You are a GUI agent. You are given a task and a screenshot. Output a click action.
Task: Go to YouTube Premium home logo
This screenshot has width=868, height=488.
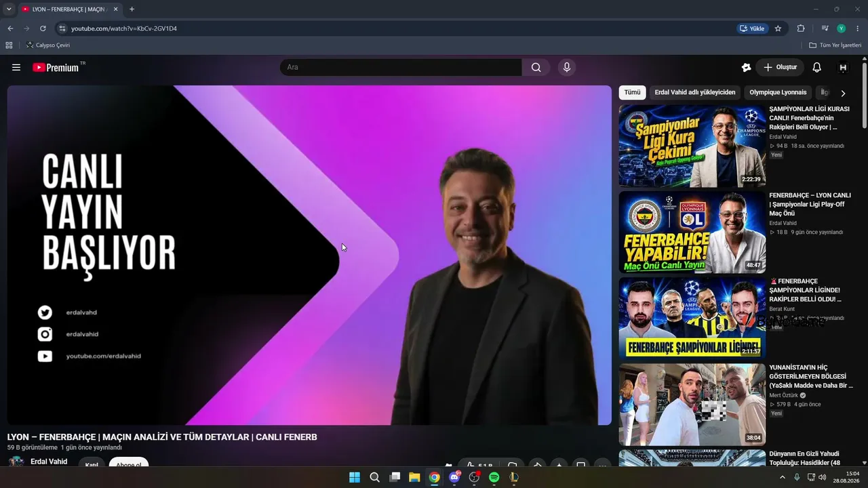pyautogui.click(x=56, y=67)
